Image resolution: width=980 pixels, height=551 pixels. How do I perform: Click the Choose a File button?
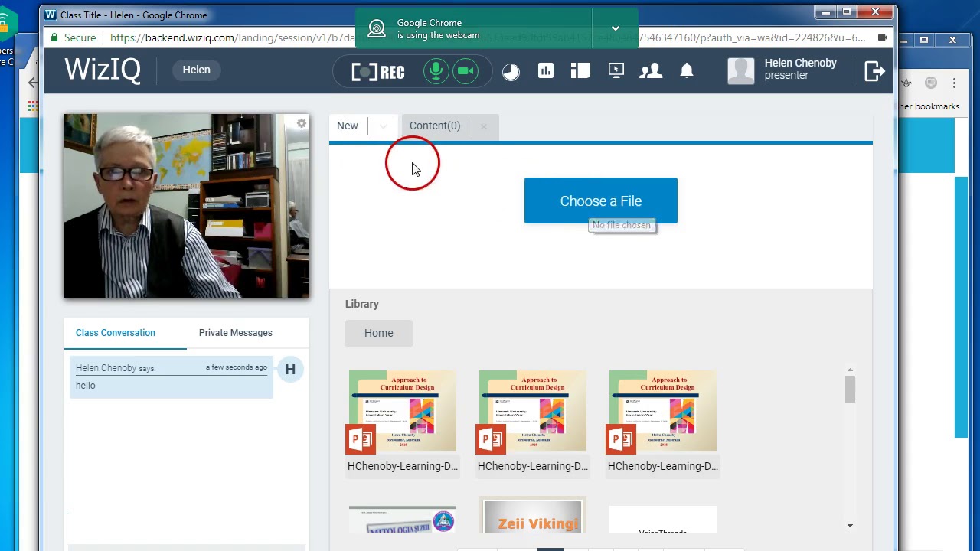[x=601, y=201]
